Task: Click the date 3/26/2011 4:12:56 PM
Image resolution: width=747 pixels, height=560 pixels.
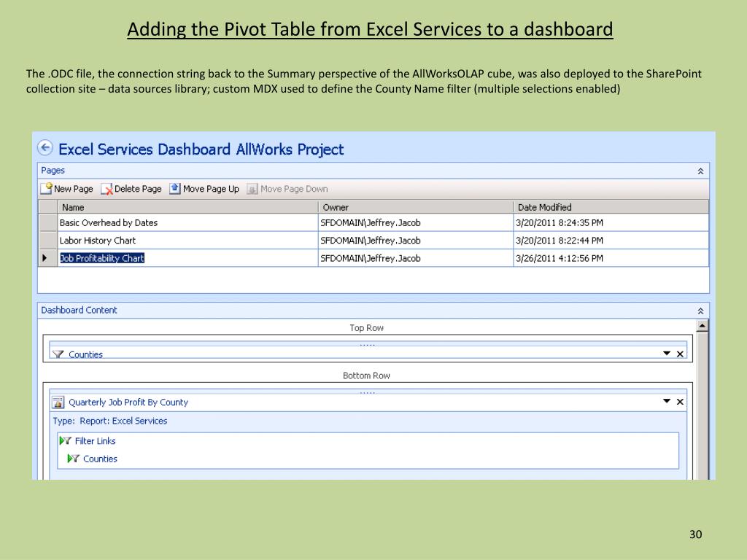Action: click(560, 258)
